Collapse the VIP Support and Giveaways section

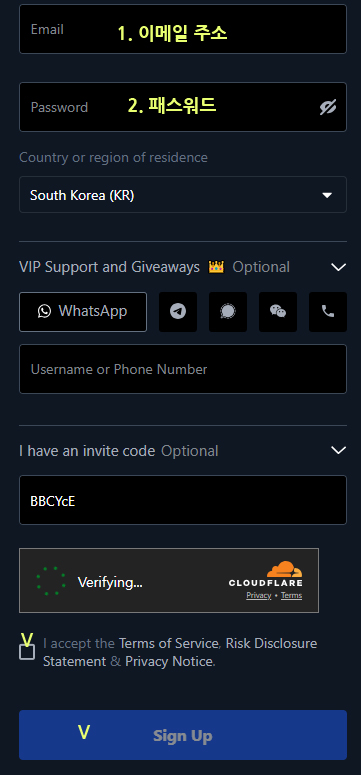pos(338,267)
